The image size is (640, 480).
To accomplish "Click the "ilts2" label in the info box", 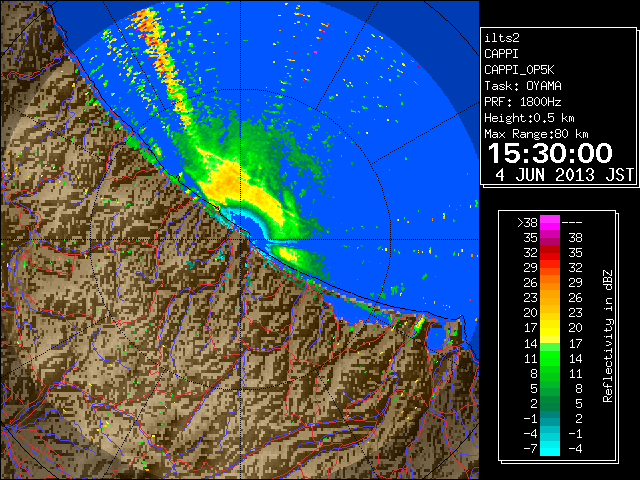I will click(502, 38).
